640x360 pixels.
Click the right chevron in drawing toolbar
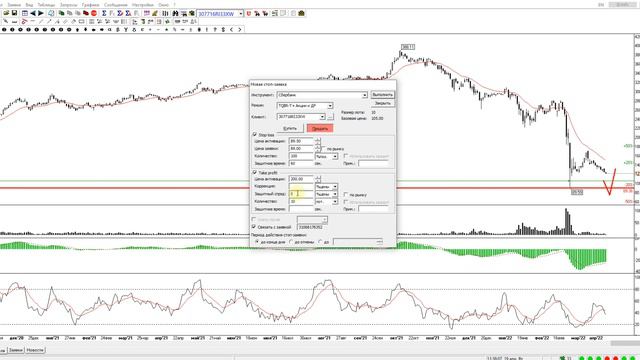point(240,29)
